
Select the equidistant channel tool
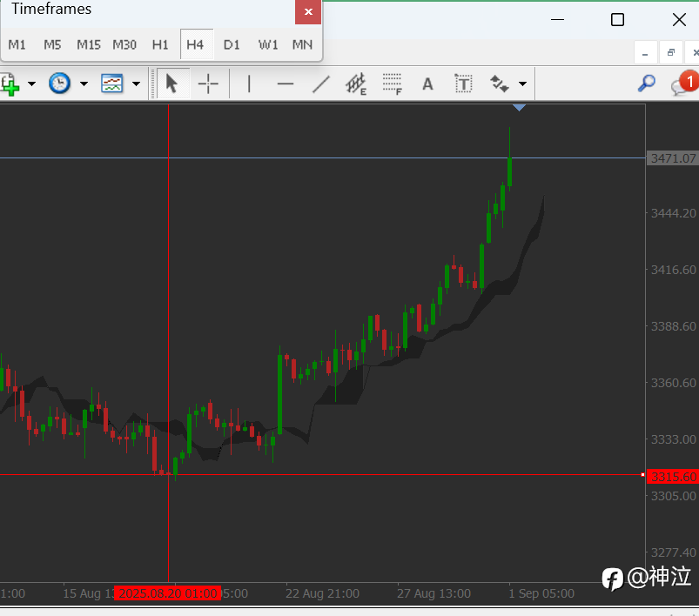click(x=356, y=84)
